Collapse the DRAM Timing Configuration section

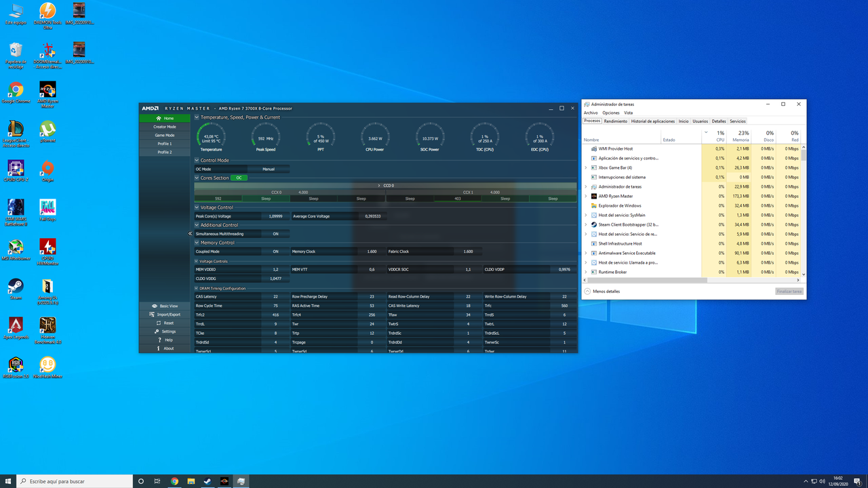point(197,289)
